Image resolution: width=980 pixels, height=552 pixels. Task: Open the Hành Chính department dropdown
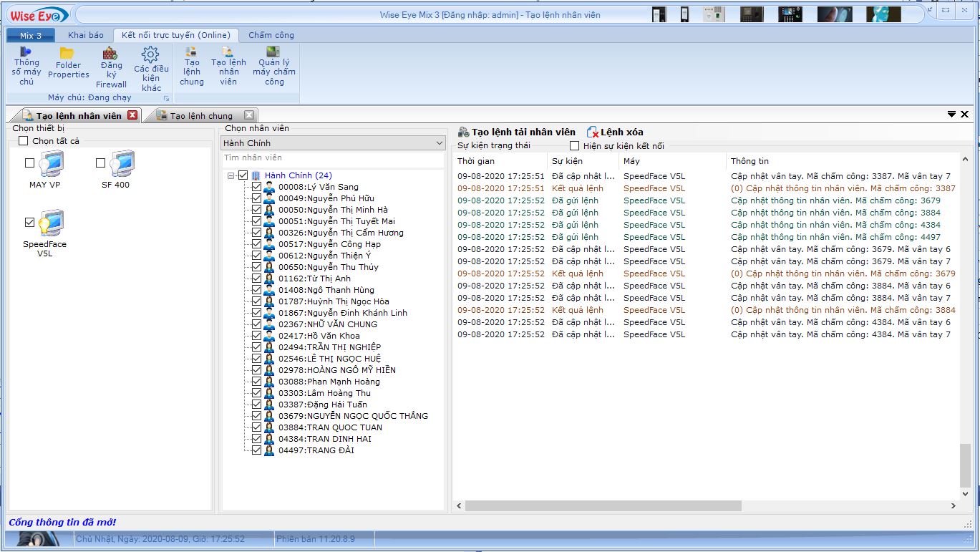[x=440, y=143]
